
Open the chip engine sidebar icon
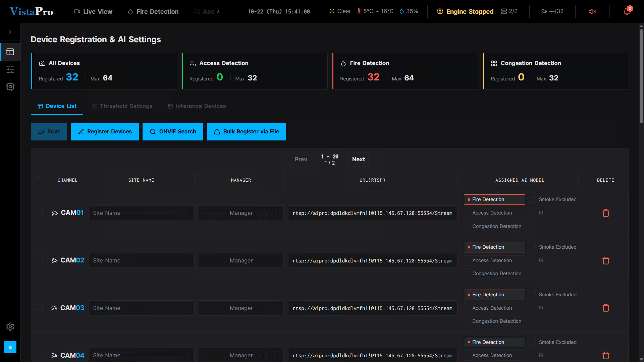coord(10,87)
